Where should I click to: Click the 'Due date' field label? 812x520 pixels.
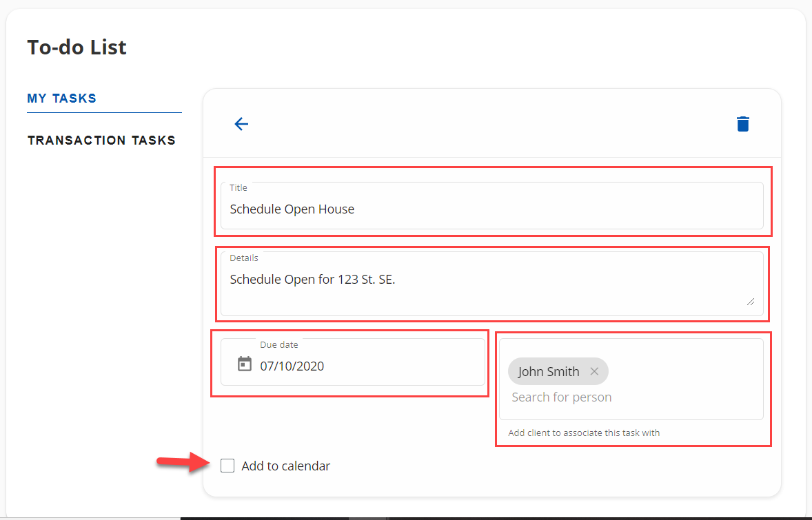(278, 344)
